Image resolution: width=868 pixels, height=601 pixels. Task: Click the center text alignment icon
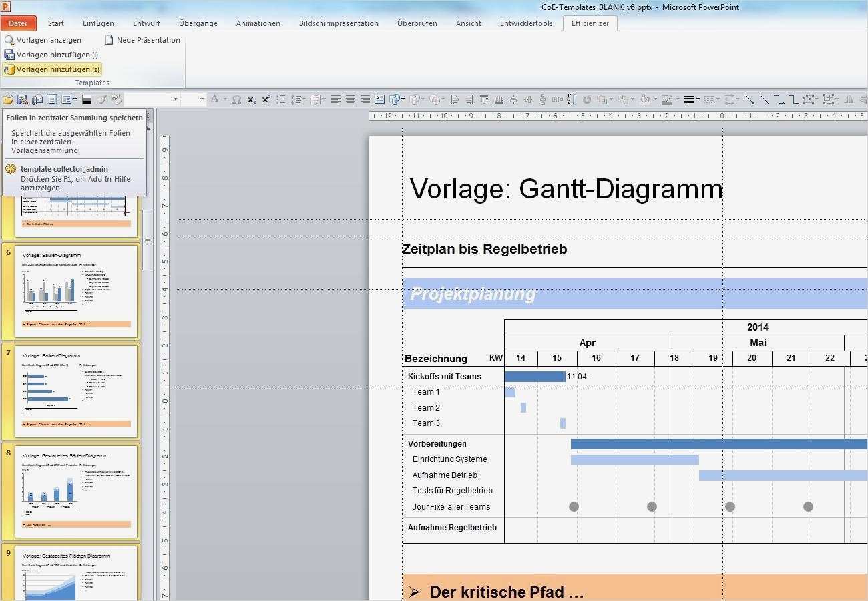tap(350, 99)
